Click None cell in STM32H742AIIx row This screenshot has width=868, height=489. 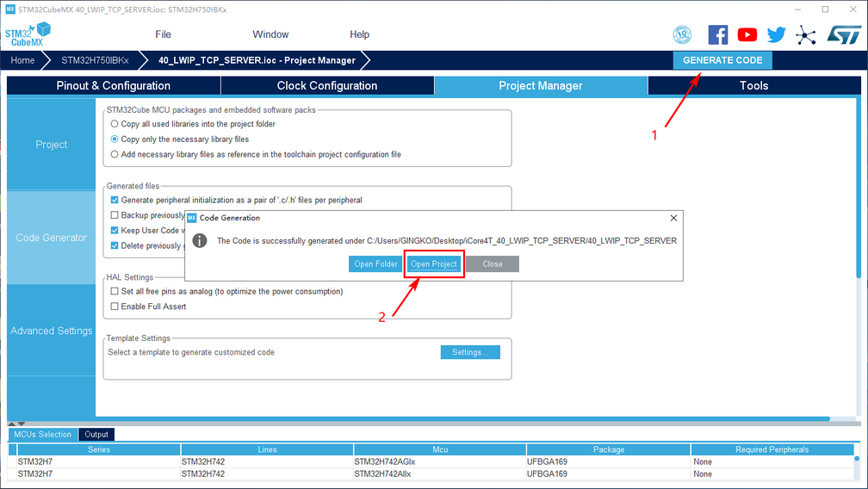(772, 474)
